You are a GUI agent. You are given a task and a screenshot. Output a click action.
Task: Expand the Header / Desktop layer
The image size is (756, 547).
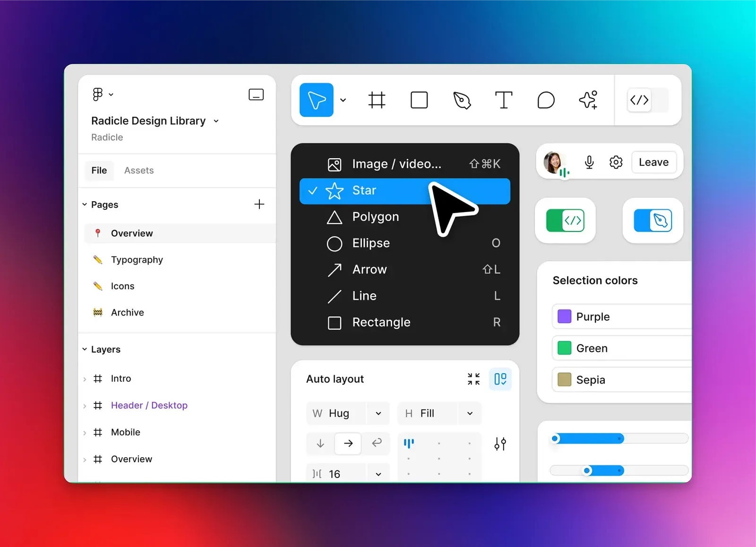coord(85,406)
